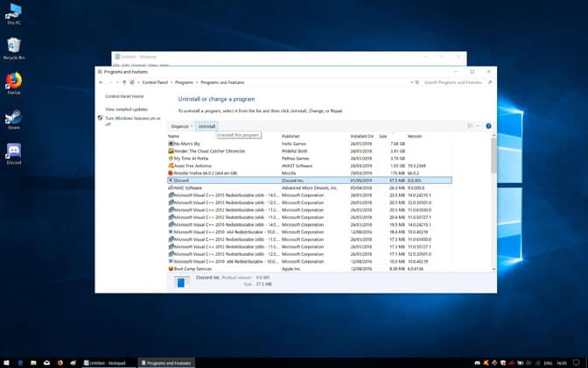The image size is (588, 368).
Task: Open the Control Panel Home link
Action: (124, 96)
